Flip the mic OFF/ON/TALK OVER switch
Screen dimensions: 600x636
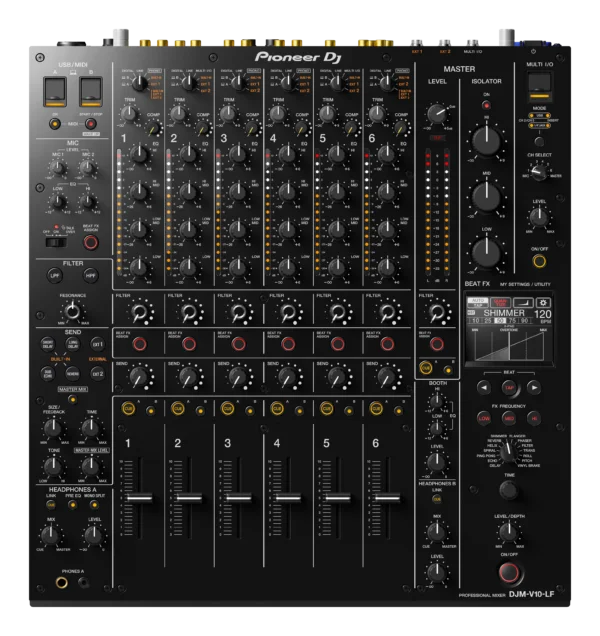[x=56, y=243]
